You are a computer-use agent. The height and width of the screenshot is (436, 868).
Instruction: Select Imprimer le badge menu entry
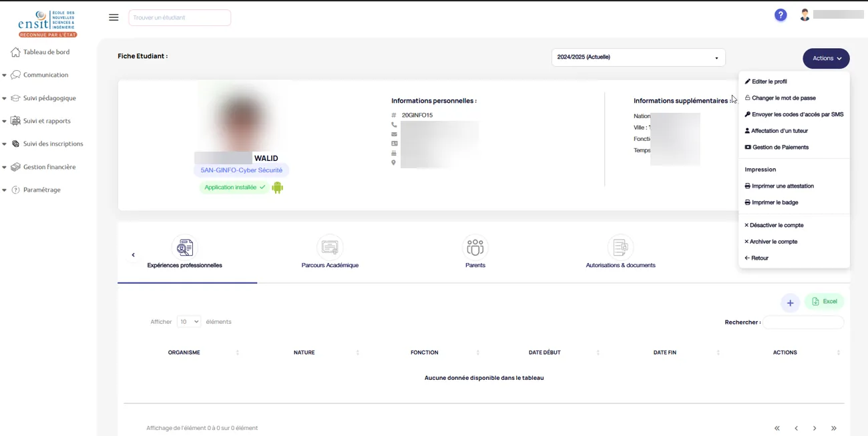click(775, 202)
